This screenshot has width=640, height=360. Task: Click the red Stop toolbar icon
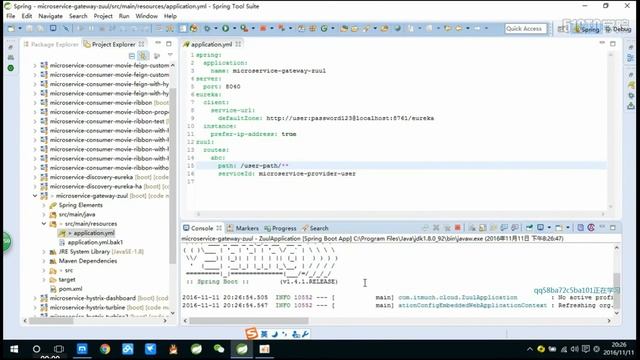pos(263,29)
